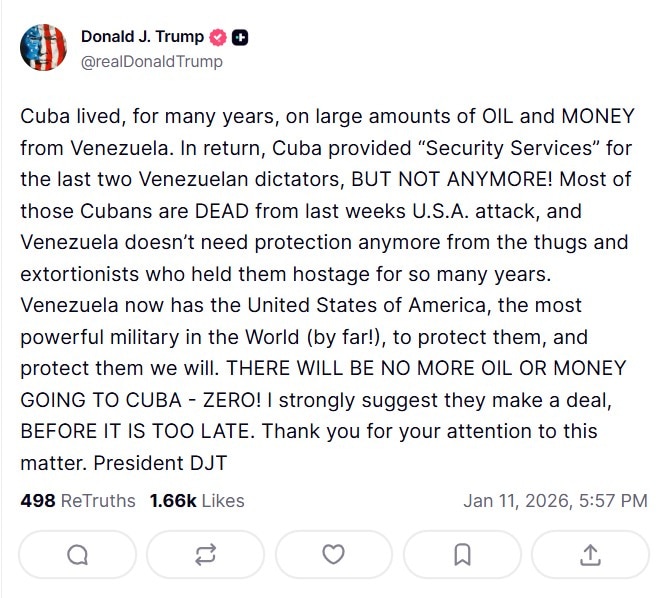View the 1.66k Likes list
This screenshot has width=661, height=598.
[x=196, y=501]
